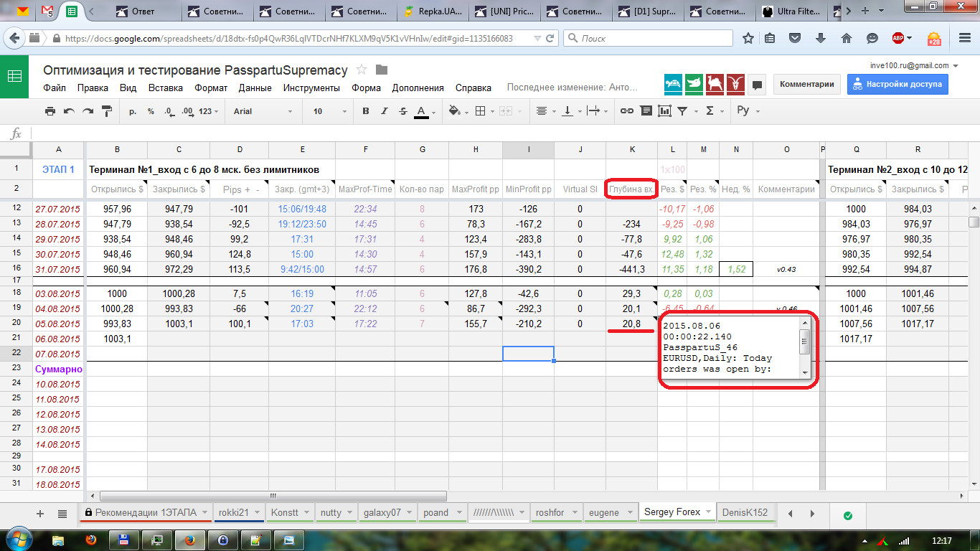
Task: Open the Дополнения menu
Action: (x=418, y=88)
